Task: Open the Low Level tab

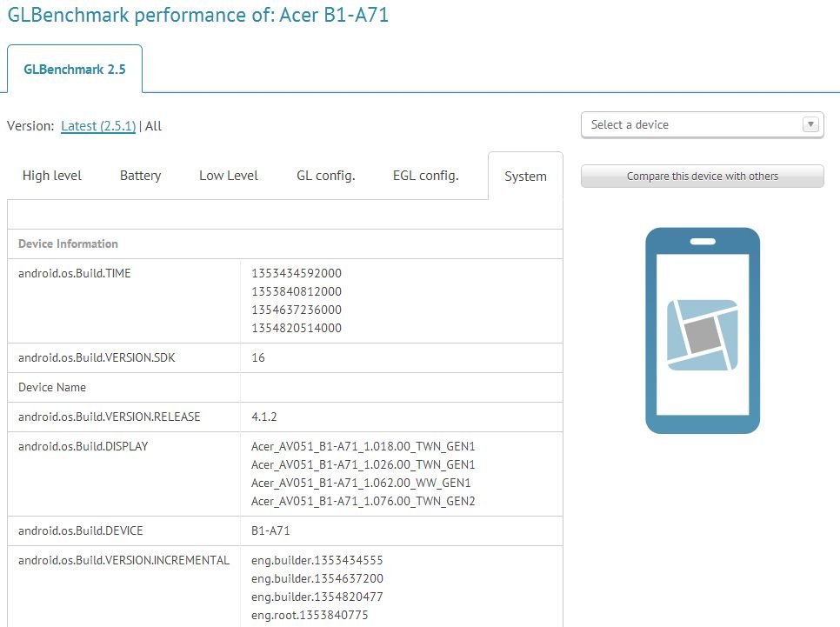Action: [x=229, y=176]
